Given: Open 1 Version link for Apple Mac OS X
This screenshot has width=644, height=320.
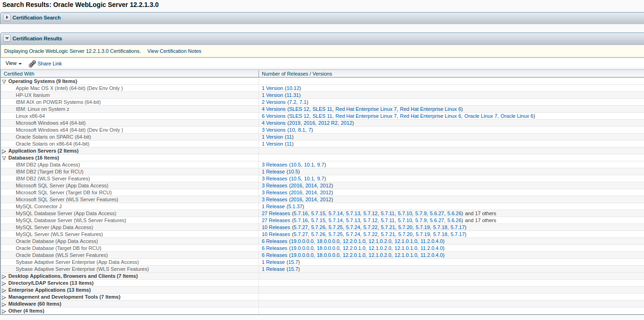Looking at the screenshot, I should (272, 88).
